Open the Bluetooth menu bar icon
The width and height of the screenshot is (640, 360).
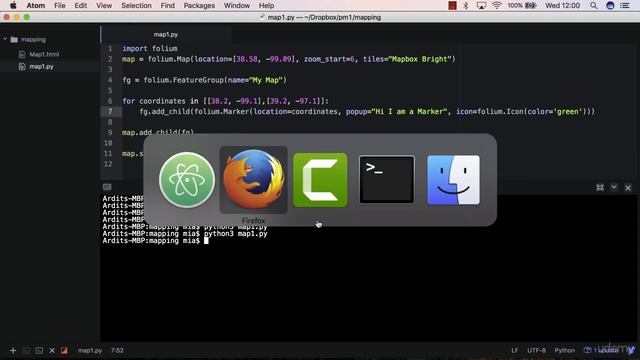coord(466,5)
